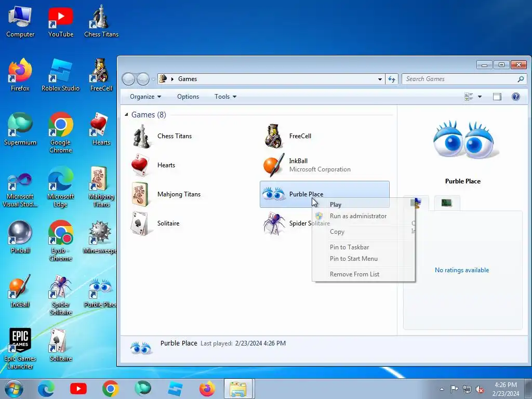The height and width of the screenshot is (399, 532).
Task: Select InkBall in the Games list
Action: [307, 165]
